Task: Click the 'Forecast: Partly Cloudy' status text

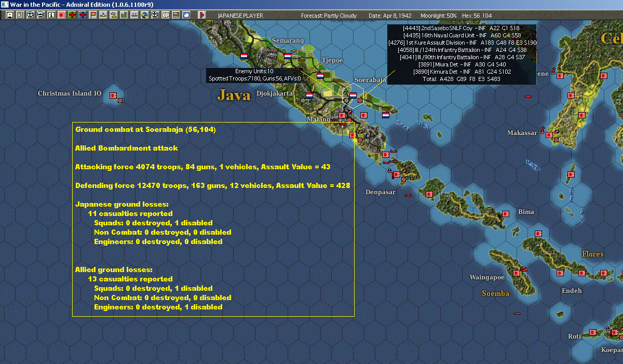Action: coord(329,16)
